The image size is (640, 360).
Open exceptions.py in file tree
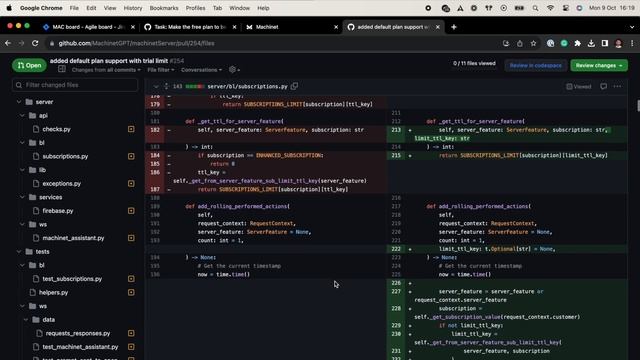(x=62, y=184)
